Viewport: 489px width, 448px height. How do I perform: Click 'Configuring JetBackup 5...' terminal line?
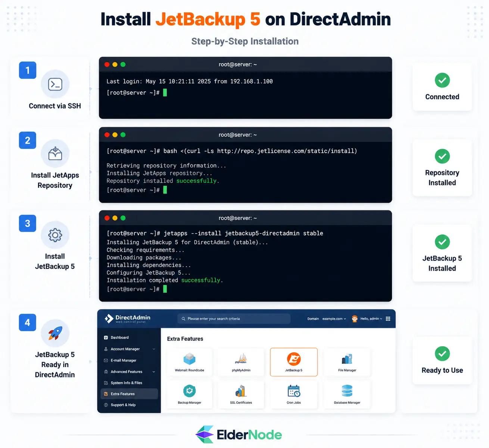149,273
